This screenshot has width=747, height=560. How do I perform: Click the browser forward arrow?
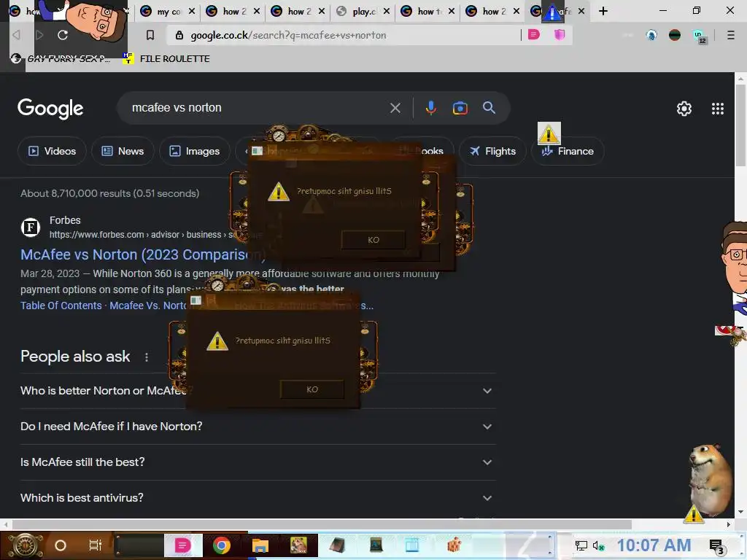tap(39, 35)
